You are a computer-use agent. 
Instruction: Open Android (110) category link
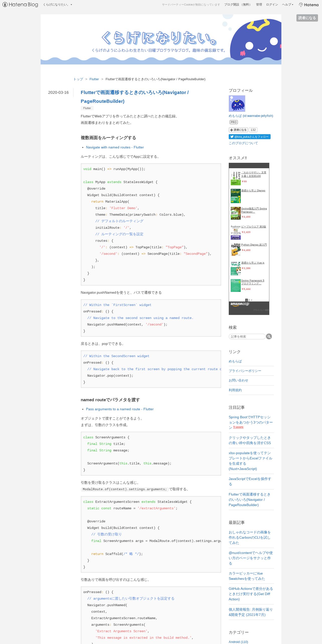(x=238, y=642)
